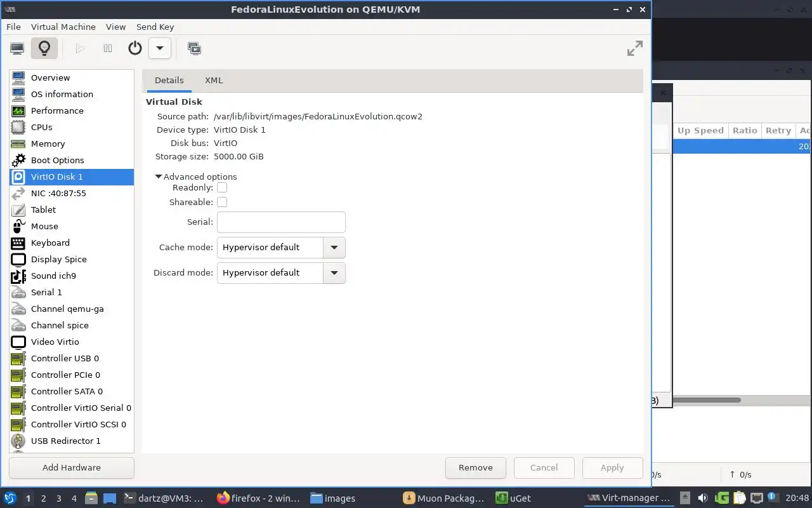The height and width of the screenshot is (508, 812).
Task: Select VirtIO Disk 1 entry
Action: 72,177
